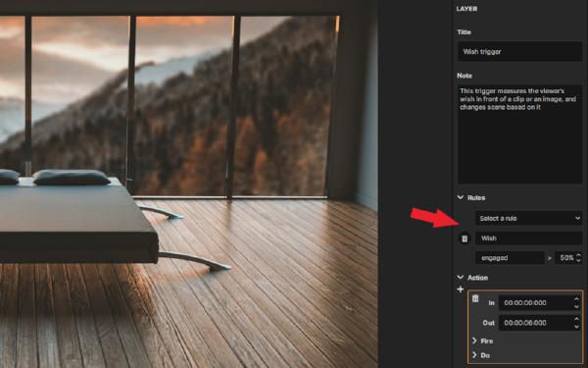Delete the Wish rule with trash icon
This screenshot has height=368, width=588.
point(465,238)
